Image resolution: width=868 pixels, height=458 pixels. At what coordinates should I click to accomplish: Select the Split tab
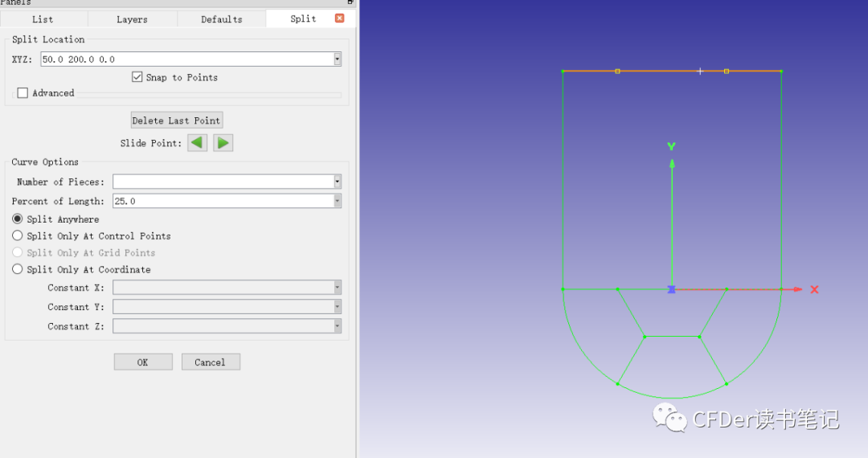(303, 18)
